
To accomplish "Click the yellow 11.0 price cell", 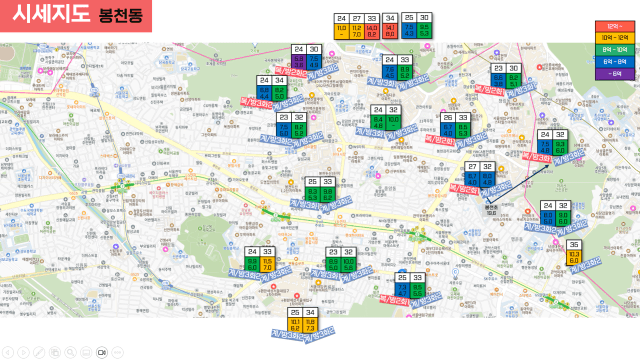I will [342, 31].
